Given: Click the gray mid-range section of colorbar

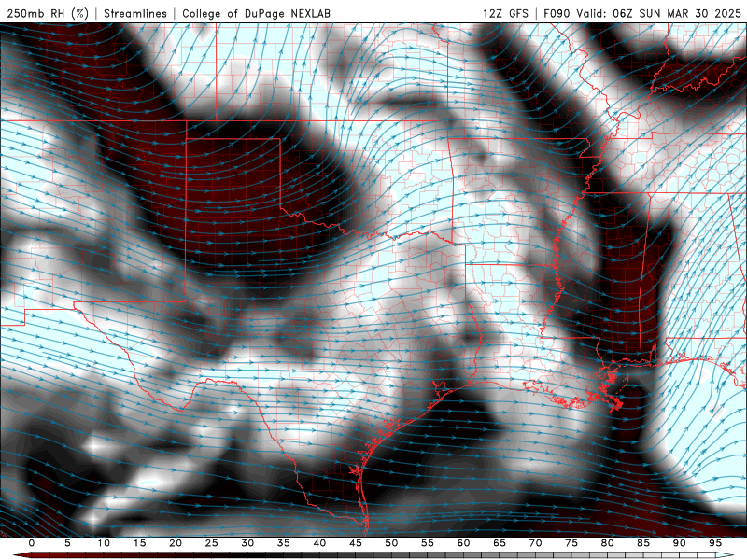Looking at the screenshot, I should (410, 555).
